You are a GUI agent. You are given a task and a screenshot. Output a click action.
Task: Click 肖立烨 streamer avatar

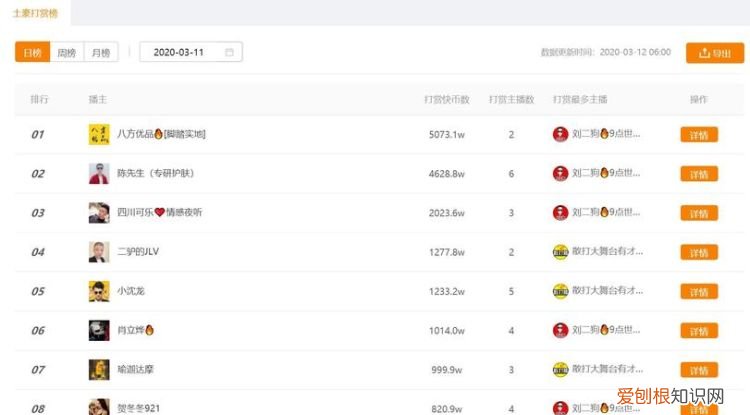[98, 330]
